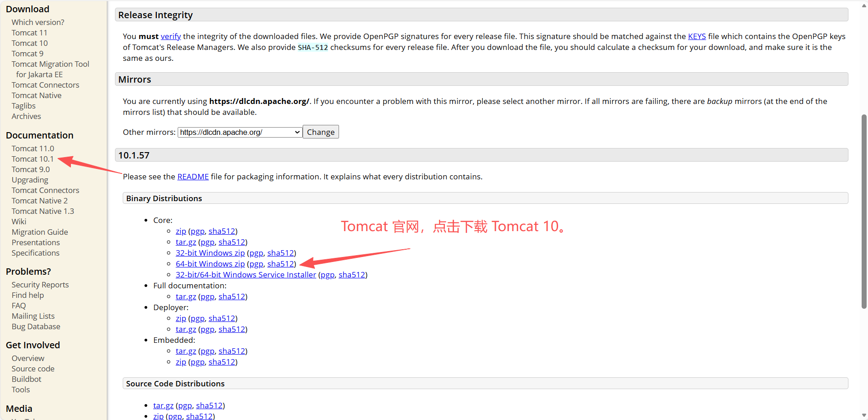
Task: Open the sha512 checksum for Core zip
Action: (x=222, y=231)
